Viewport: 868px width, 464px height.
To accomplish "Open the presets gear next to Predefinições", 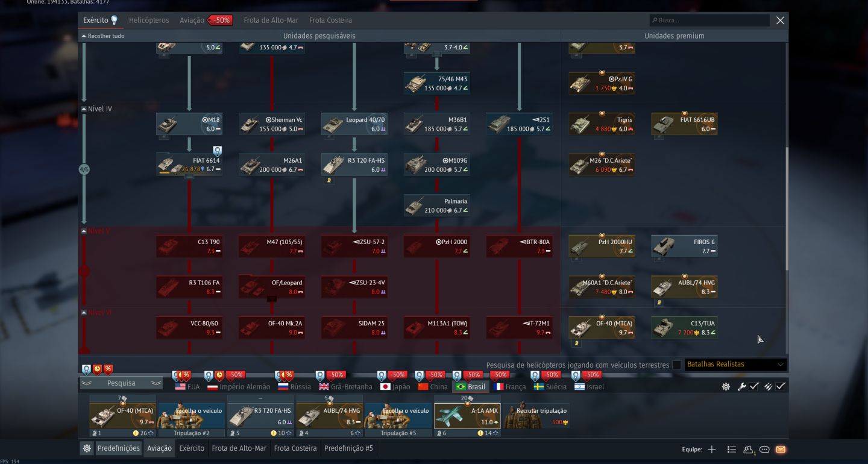I will click(87, 448).
